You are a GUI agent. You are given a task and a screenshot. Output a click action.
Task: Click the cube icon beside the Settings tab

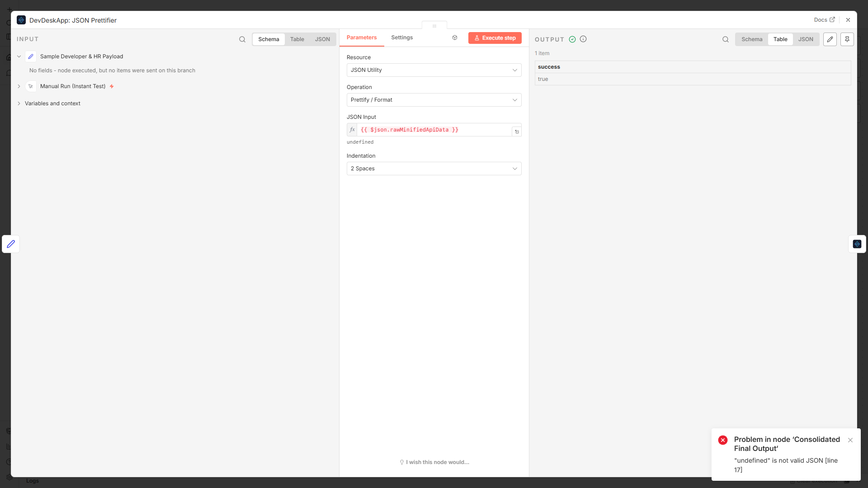(455, 38)
